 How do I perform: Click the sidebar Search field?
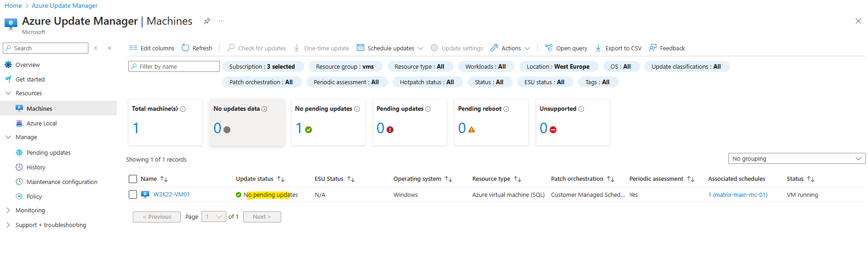46,48
